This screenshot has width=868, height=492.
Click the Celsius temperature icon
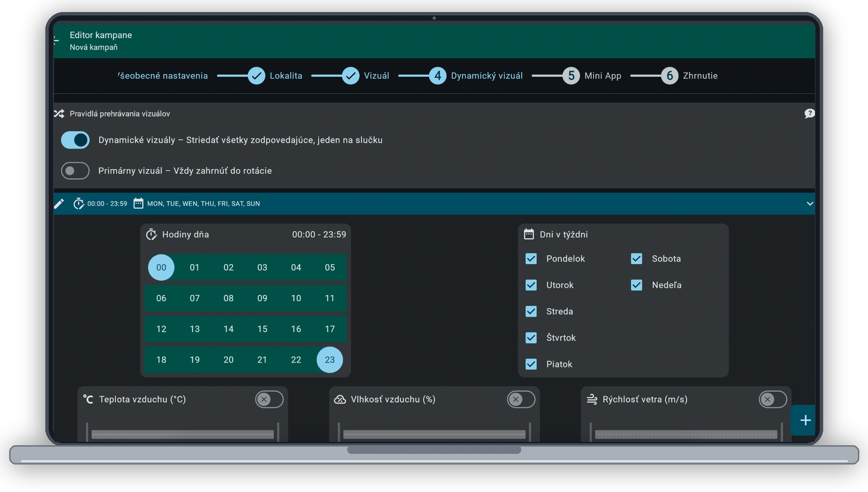point(88,399)
